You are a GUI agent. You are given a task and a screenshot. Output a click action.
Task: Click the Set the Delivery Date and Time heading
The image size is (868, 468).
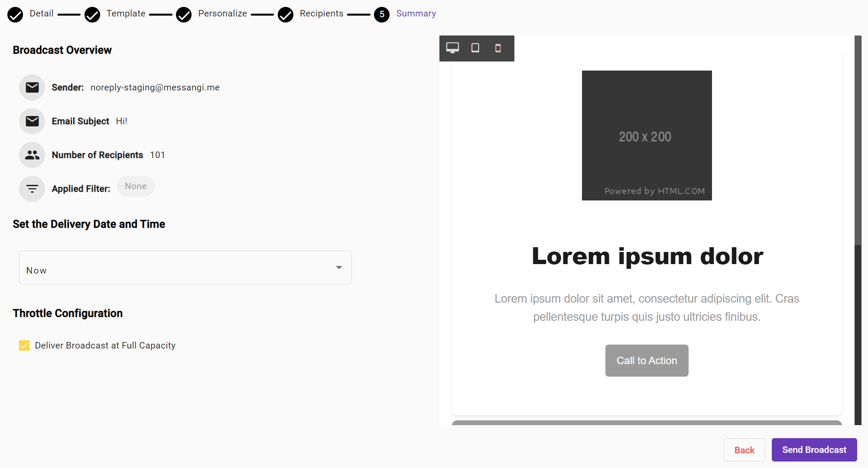89,224
